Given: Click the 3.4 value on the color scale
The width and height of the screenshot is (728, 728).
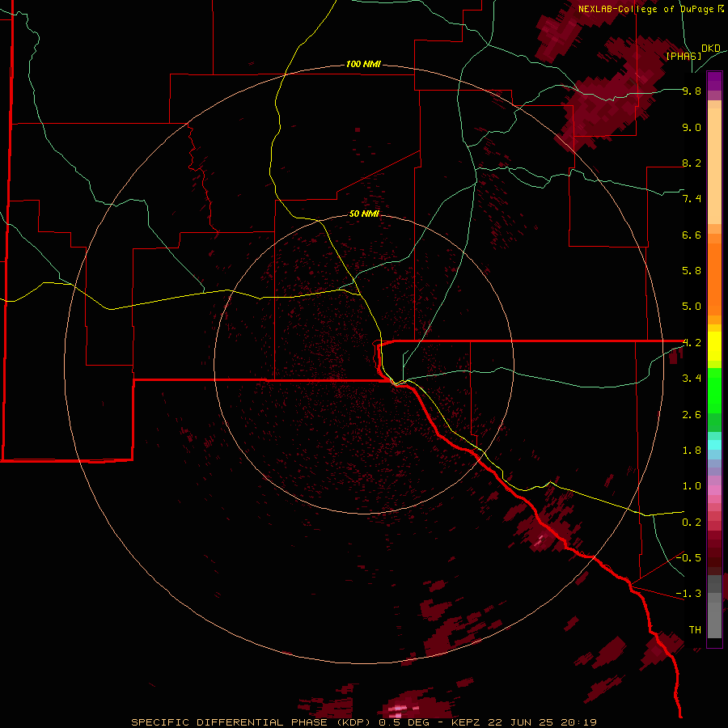Looking at the screenshot, I should 692,379.
